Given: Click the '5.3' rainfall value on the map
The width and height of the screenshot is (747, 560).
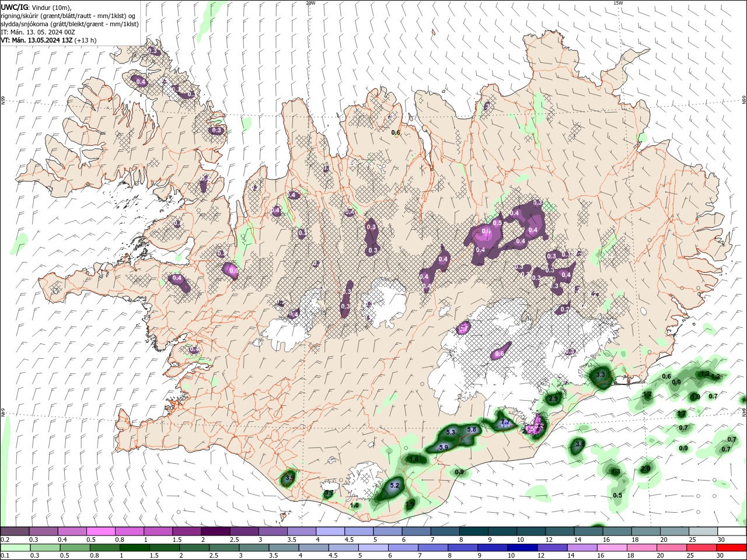Looking at the screenshot, I should (451, 432).
